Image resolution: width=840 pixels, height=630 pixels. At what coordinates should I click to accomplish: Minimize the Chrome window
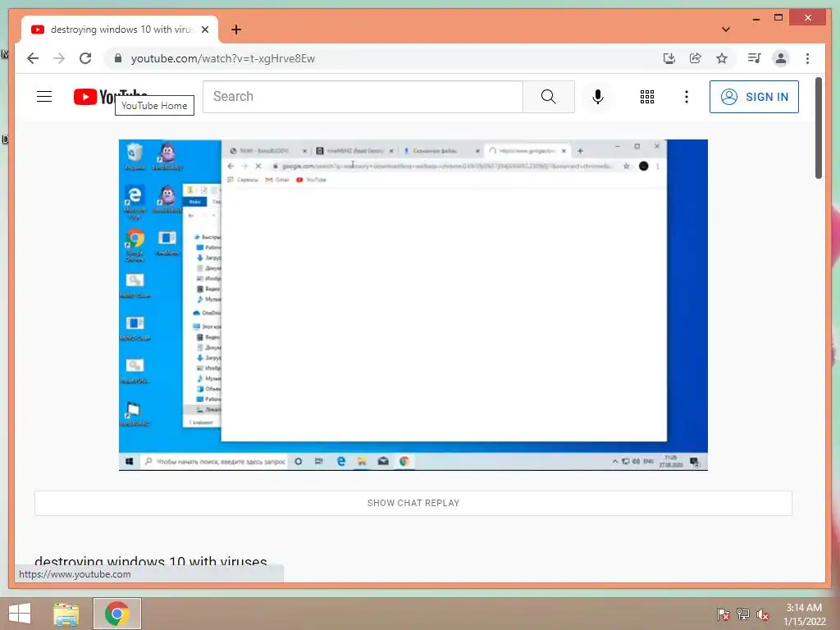click(756, 18)
